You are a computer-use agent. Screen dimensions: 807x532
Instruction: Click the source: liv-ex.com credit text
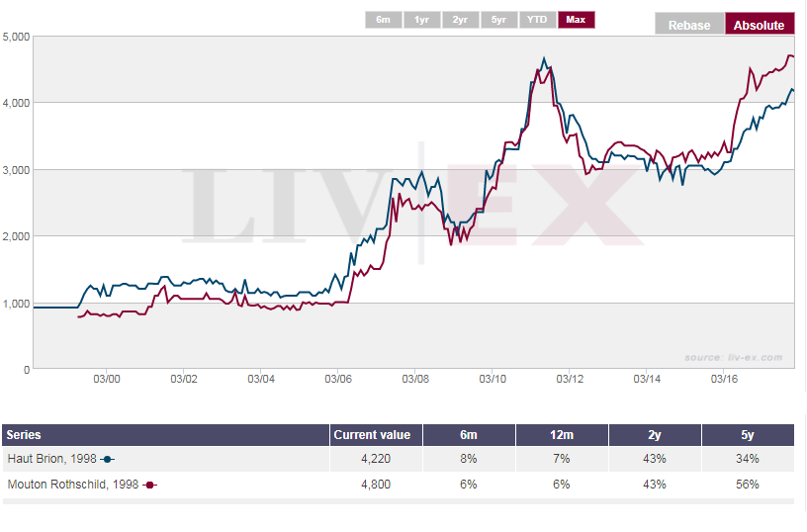point(734,358)
